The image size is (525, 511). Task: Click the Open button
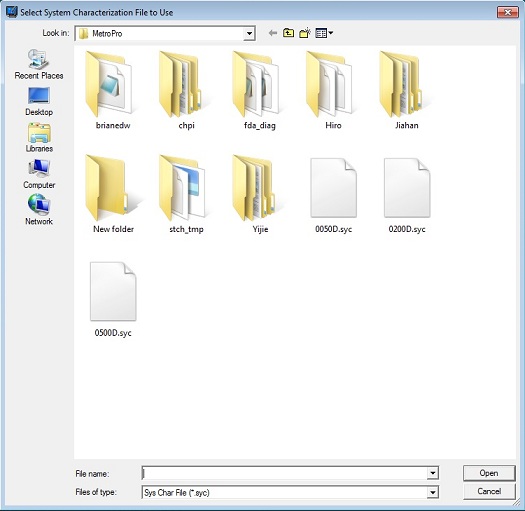click(x=489, y=473)
